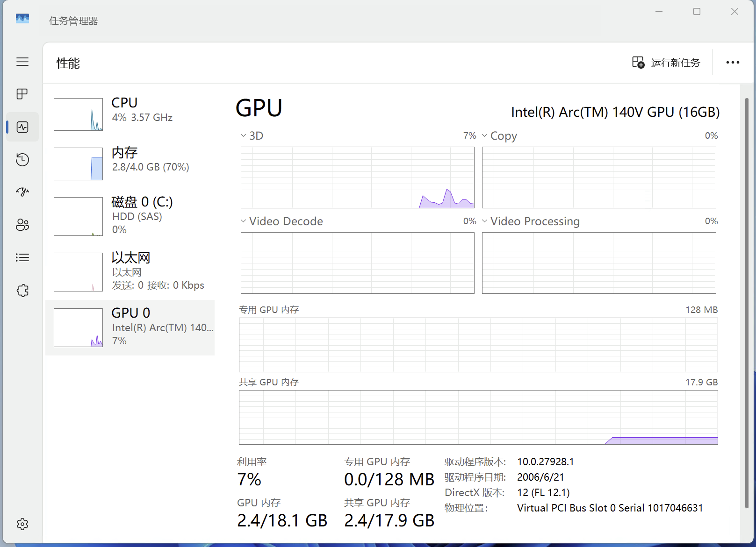
Task: Click the Run new task button
Action: pos(666,63)
